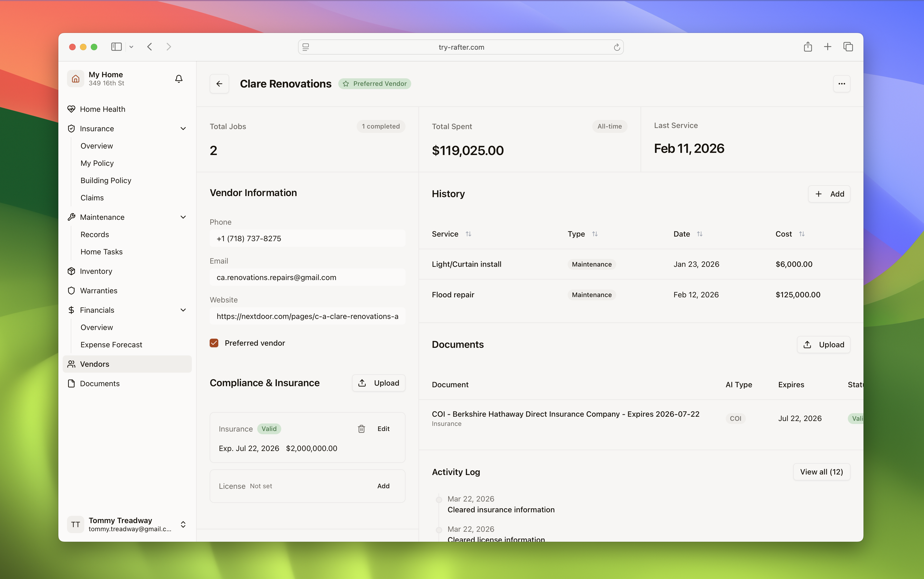Open the browser tab overview icon

point(848,47)
